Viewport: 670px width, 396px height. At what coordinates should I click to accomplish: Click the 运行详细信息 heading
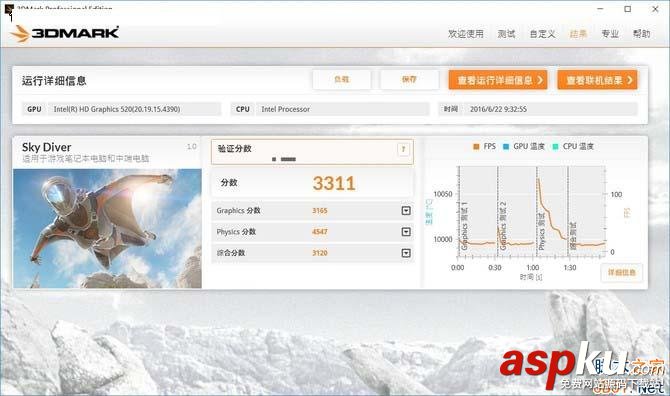point(54,81)
